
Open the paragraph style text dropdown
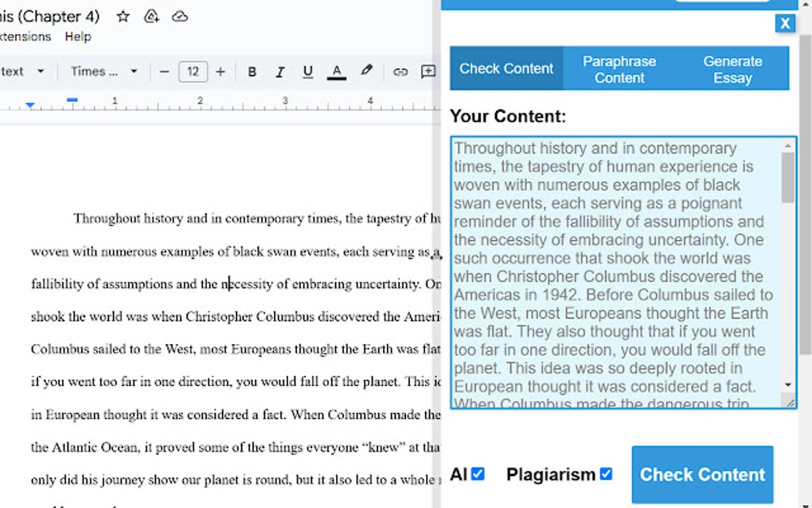coord(21,72)
